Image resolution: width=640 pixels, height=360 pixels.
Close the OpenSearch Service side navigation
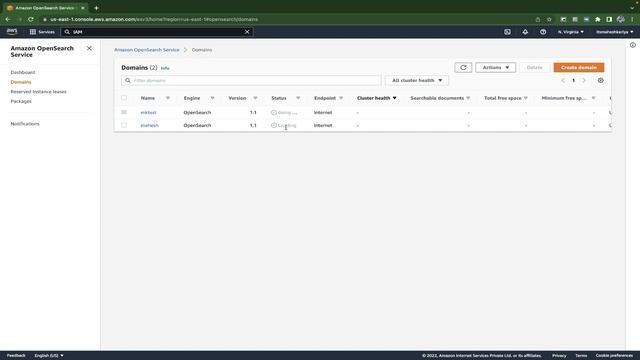(89, 48)
